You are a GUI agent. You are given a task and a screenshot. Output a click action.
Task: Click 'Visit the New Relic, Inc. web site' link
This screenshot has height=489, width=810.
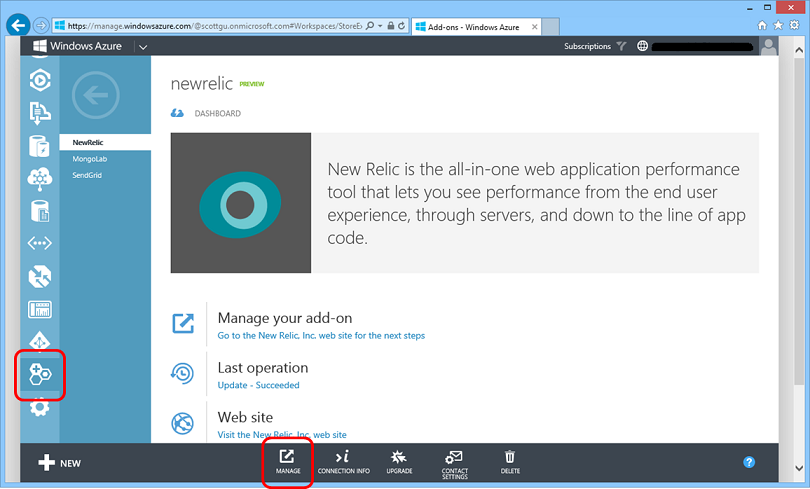click(282, 435)
